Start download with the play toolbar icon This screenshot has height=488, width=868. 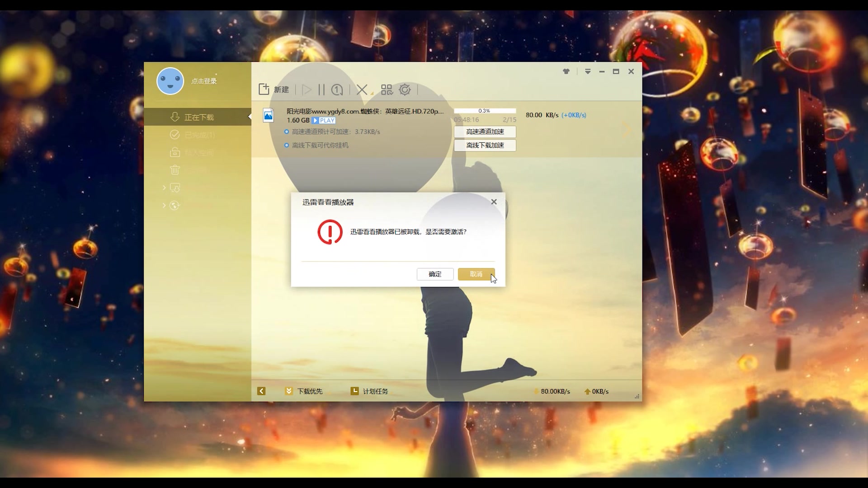point(307,89)
